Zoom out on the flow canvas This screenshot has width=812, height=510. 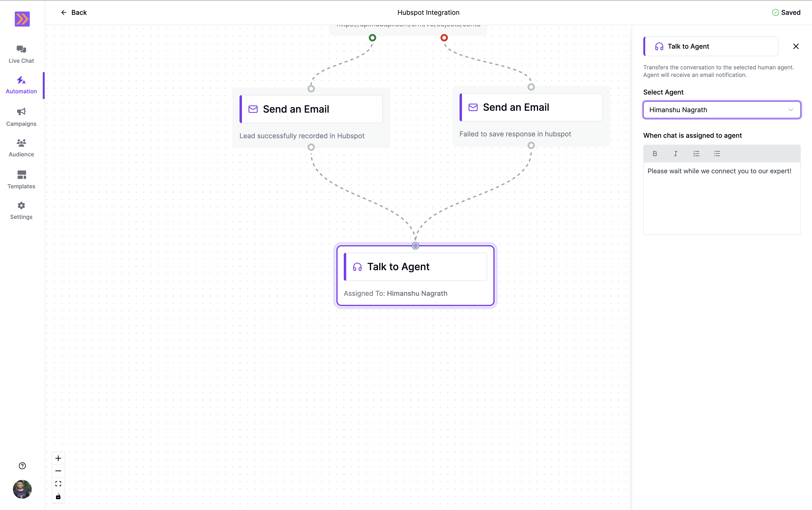(x=58, y=470)
